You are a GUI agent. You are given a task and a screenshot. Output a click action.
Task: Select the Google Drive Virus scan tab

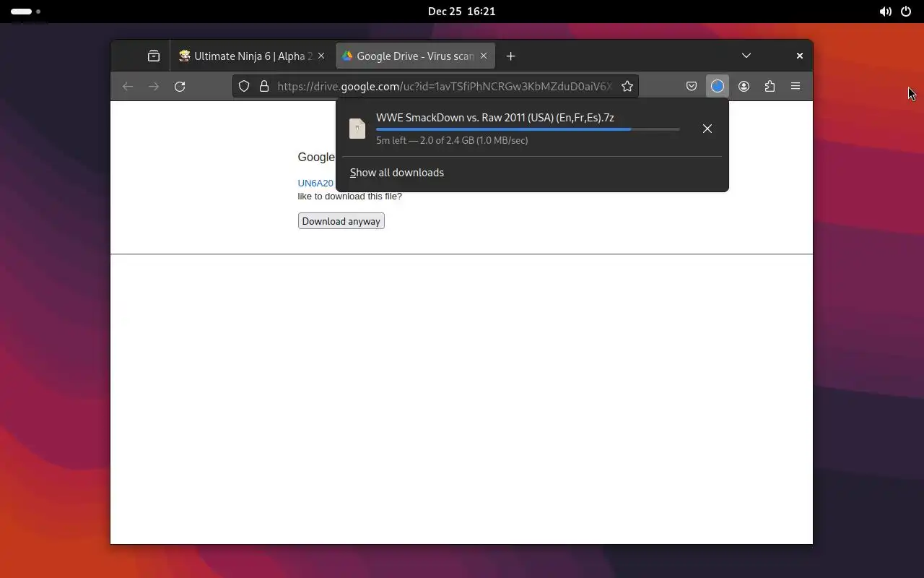(x=415, y=56)
